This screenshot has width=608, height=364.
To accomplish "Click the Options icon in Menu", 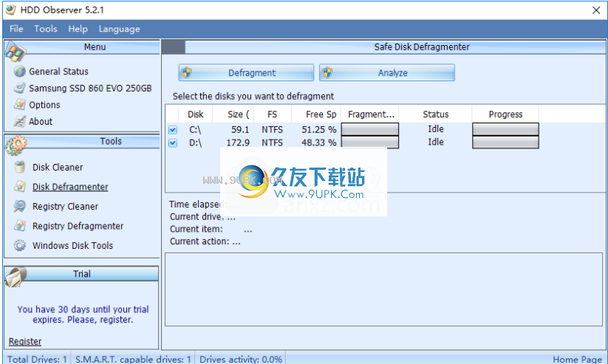I will coord(19,105).
